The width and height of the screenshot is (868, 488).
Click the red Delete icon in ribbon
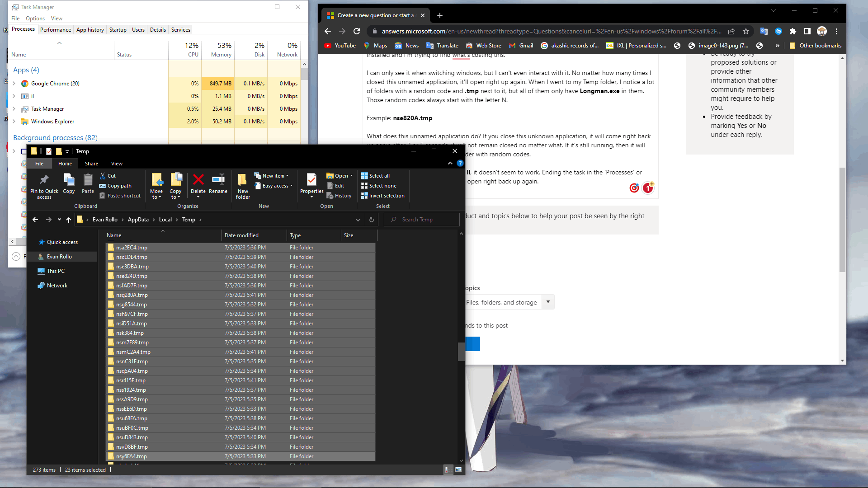pos(198,179)
